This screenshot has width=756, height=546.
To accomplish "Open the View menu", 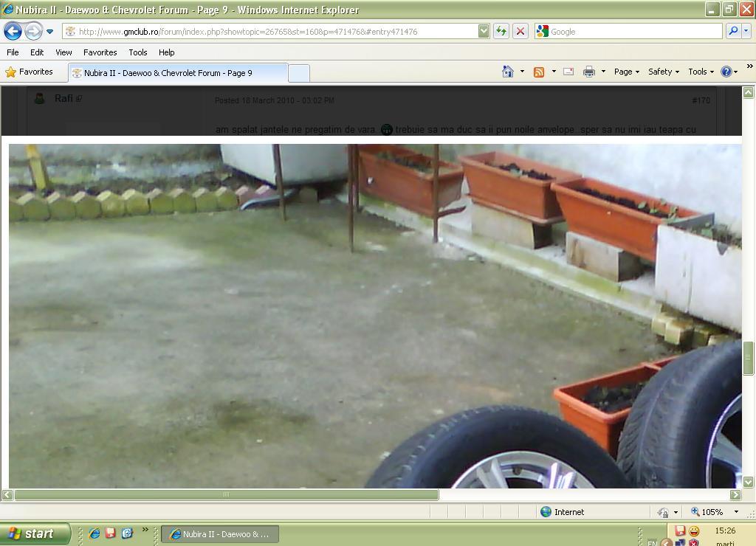I will tap(63, 52).
